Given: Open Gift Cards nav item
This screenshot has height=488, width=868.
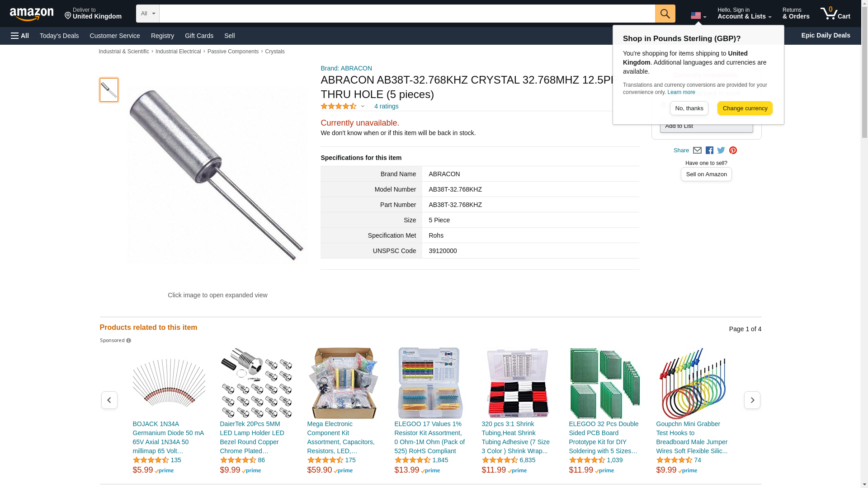Looking at the screenshot, I should click(199, 36).
